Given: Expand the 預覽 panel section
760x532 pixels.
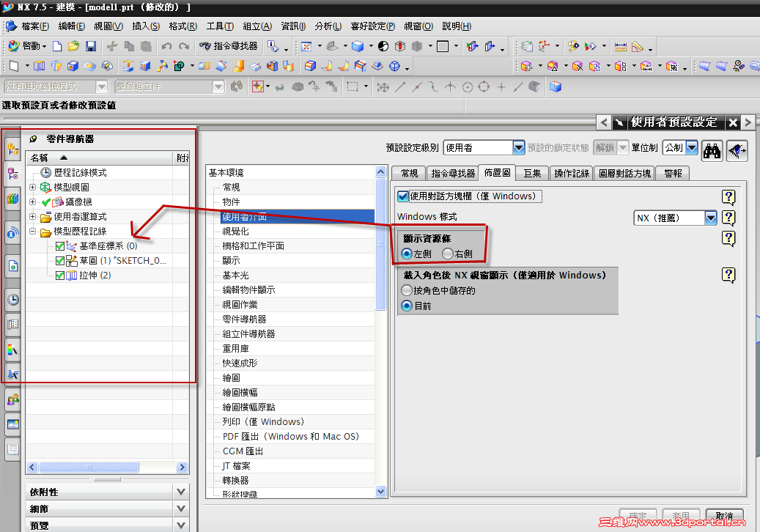Looking at the screenshot, I should click(x=181, y=525).
